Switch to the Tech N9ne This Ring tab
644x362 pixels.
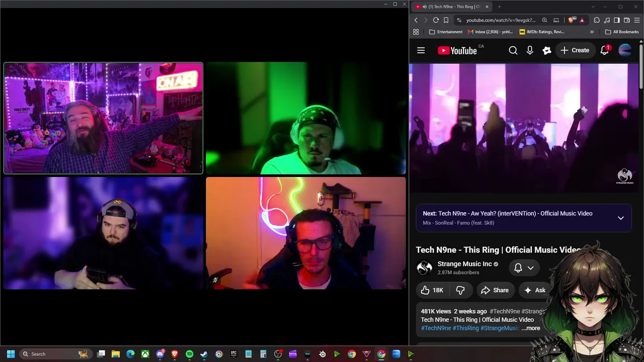coord(452,7)
